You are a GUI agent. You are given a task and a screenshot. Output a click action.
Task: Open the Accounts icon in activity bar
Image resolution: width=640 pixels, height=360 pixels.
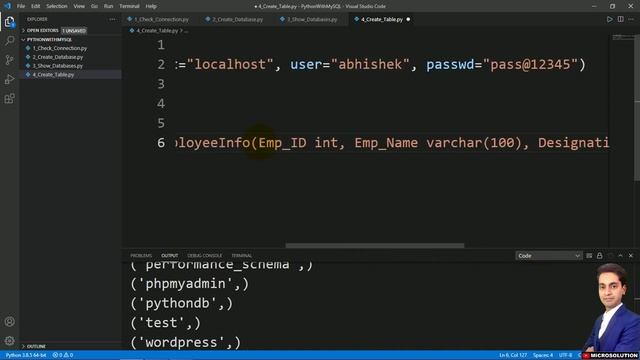pyautogui.click(x=9, y=322)
